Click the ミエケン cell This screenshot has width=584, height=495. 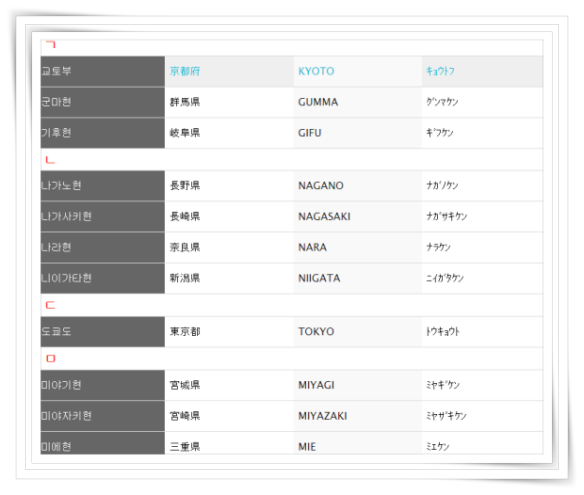tap(482, 443)
